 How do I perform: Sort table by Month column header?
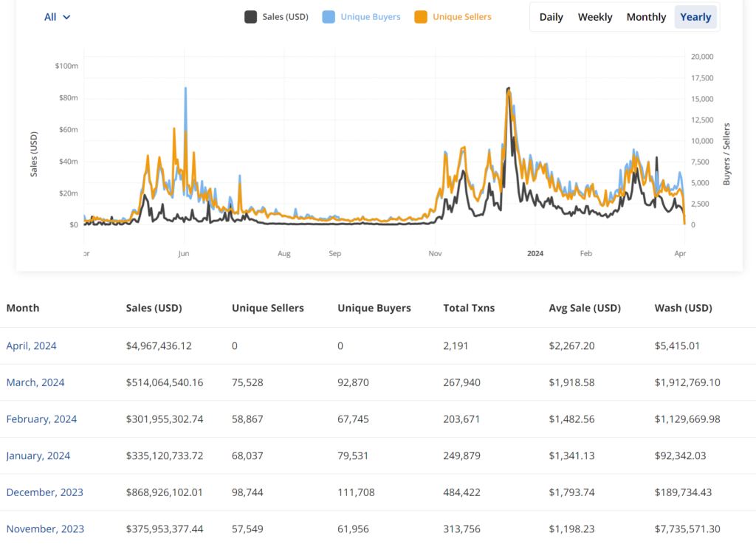tap(23, 308)
